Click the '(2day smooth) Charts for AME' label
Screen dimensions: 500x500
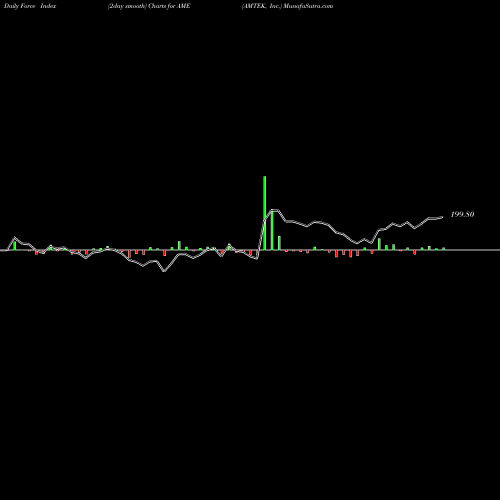[x=149, y=6]
